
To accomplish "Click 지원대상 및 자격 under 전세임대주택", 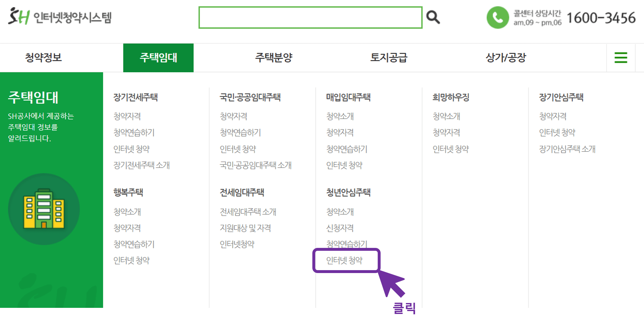I will pos(246,228).
